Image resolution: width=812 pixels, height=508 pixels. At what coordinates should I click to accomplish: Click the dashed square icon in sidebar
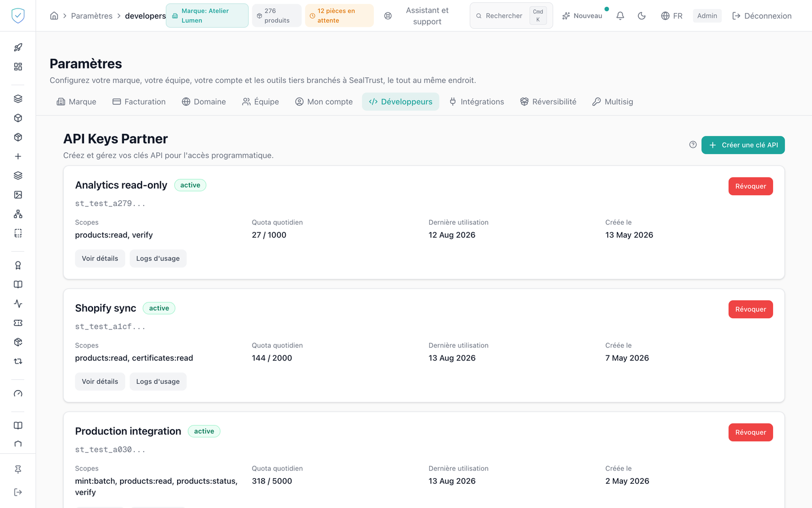click(x=18, y=233)
